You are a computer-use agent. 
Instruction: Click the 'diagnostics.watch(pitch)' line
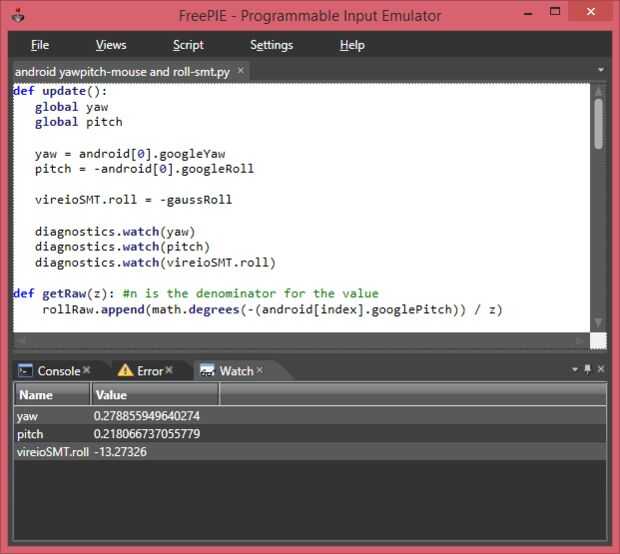pos(122,247)
